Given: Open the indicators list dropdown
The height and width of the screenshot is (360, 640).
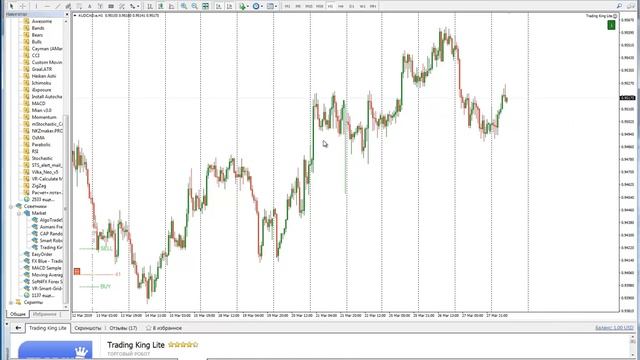Looking at the screenshot, I should [244, 6].
